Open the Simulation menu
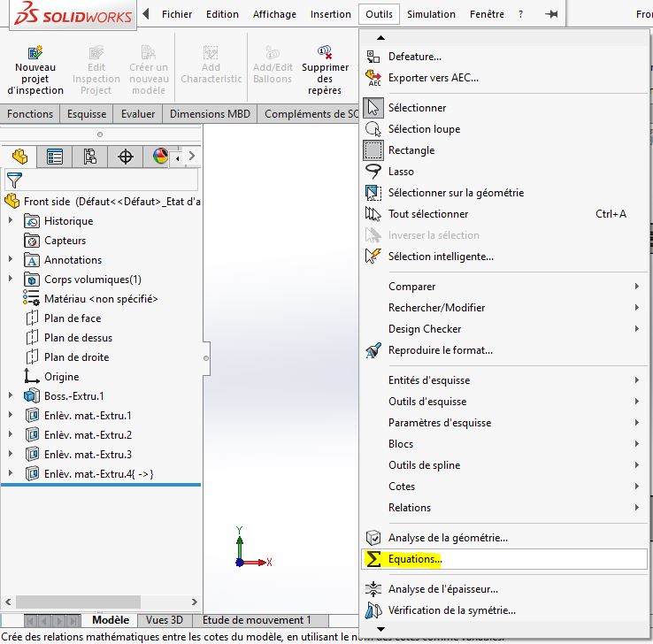Viewport: 653px width, 644px height. coord(431,14)
